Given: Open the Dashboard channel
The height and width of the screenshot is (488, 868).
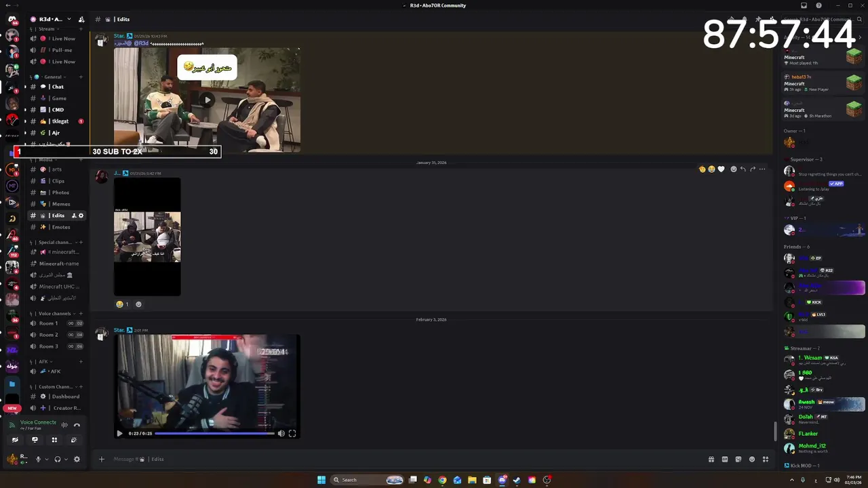Looking at the screenshot, I should pos(57,396).
